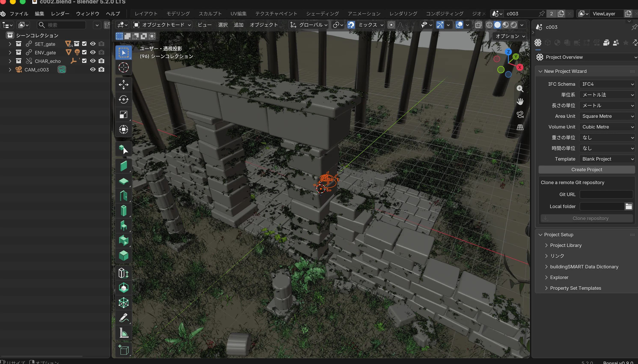Select the Measure tool
Screen dimensions: 638x364
point(123,333)
